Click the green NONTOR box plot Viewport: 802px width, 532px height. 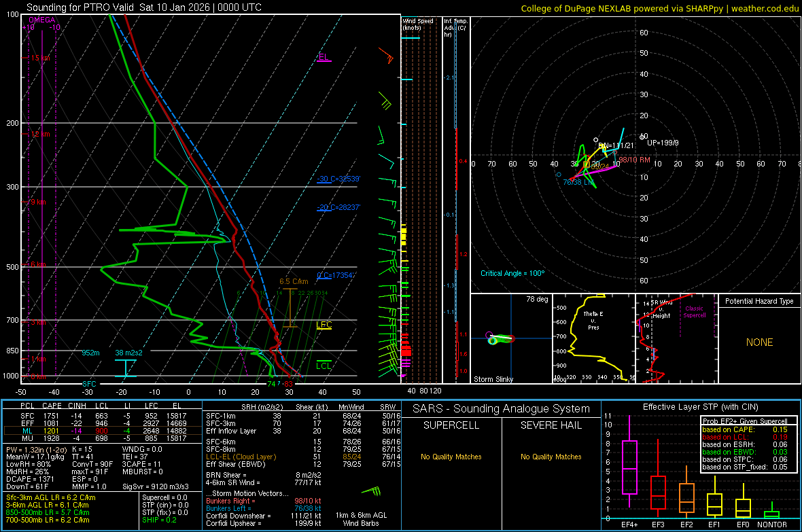click(772, 512)
